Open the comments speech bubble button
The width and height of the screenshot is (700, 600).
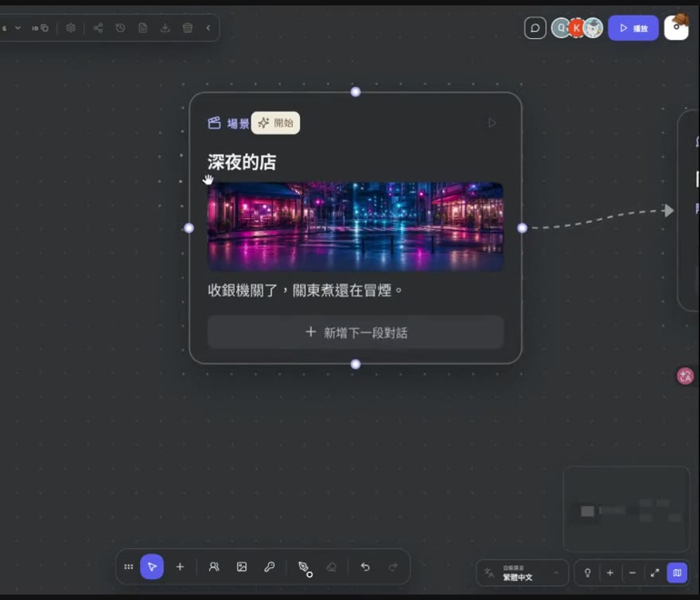[535, 28]
